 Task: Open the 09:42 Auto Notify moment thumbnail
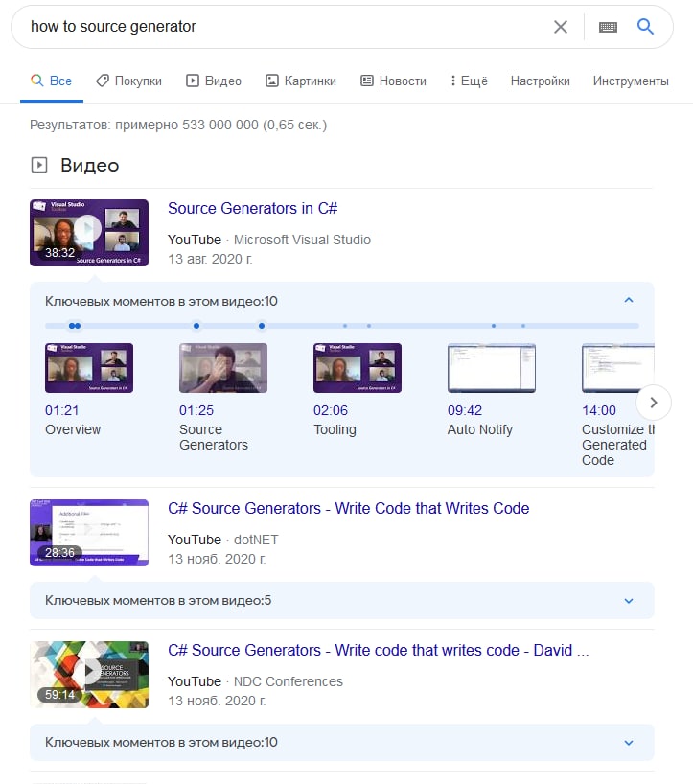pyautogui.click(x=492, y=368)
